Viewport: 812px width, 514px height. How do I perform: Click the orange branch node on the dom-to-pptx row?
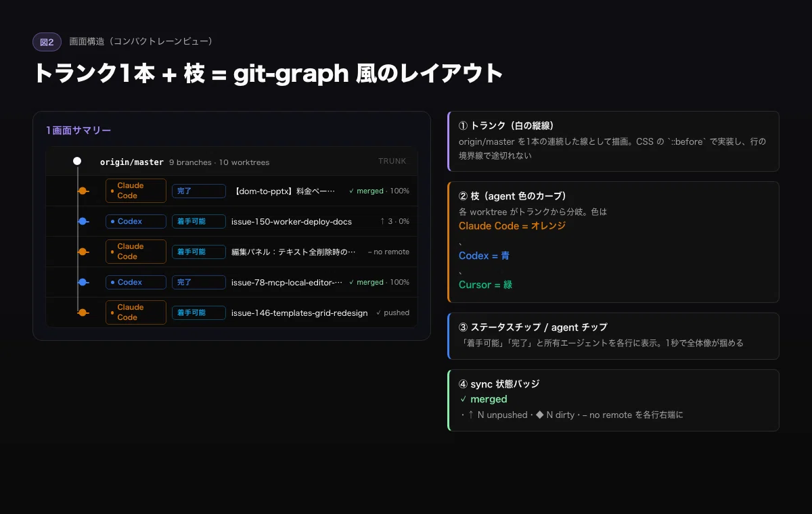[83, 191]
